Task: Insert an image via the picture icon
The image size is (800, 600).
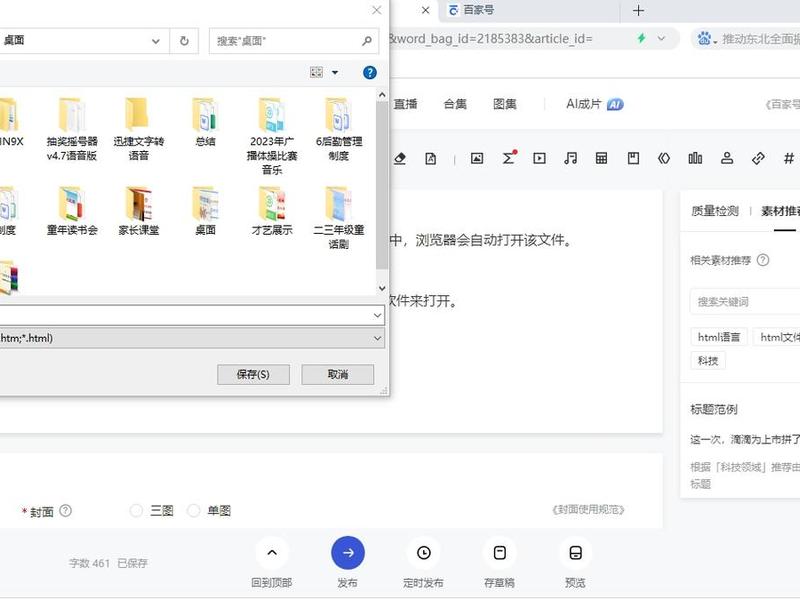Action: coord(477,159)
